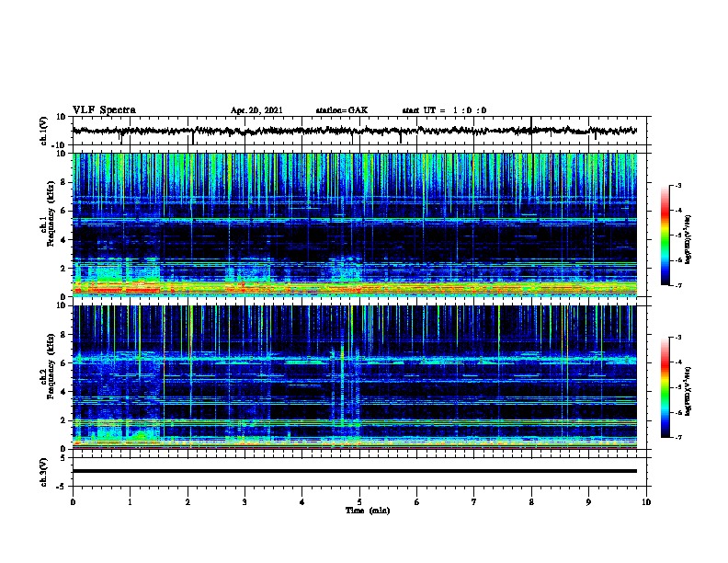
Task: Click the "-7" label on ch.2 color bar
Action: (x=677, y=438)
